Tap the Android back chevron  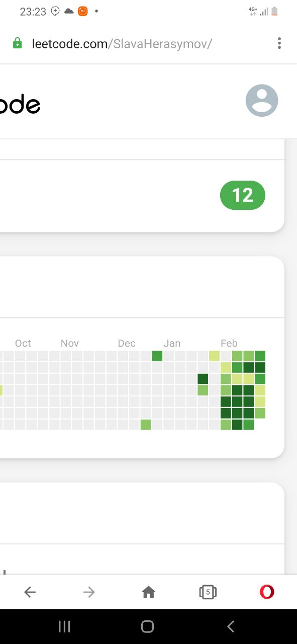click(x=231, y=626)
